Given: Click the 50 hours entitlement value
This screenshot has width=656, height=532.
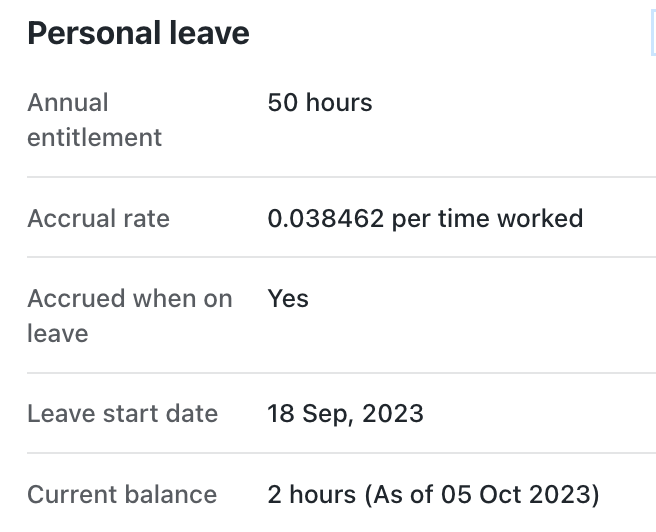Looking at the screenshot, I should pyautogui.click(x=320, y=102).
